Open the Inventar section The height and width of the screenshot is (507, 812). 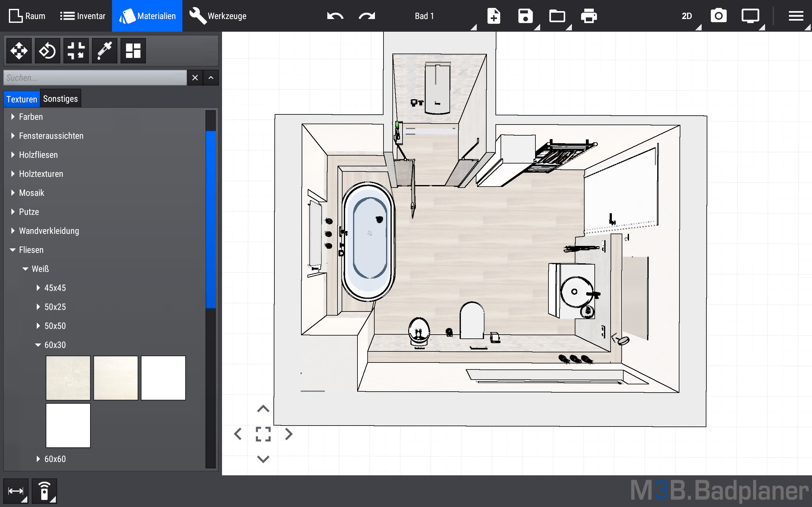82,16
